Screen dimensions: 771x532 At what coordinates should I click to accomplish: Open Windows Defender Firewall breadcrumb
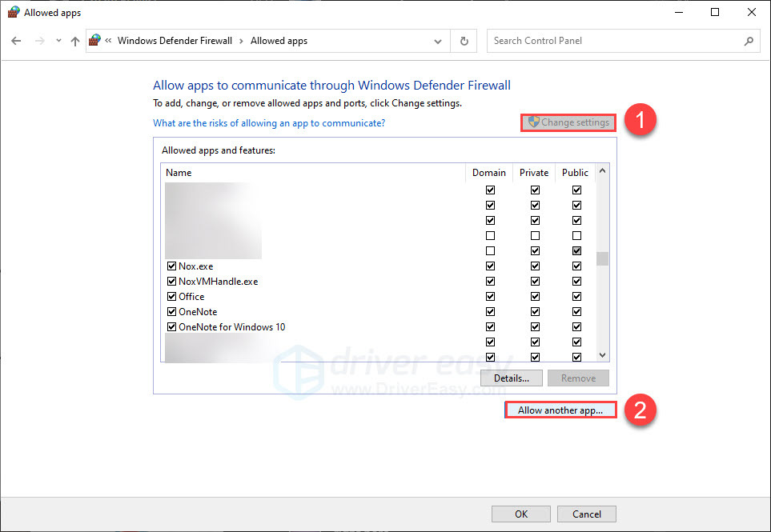pyautogui.click(x=175, y=41)
